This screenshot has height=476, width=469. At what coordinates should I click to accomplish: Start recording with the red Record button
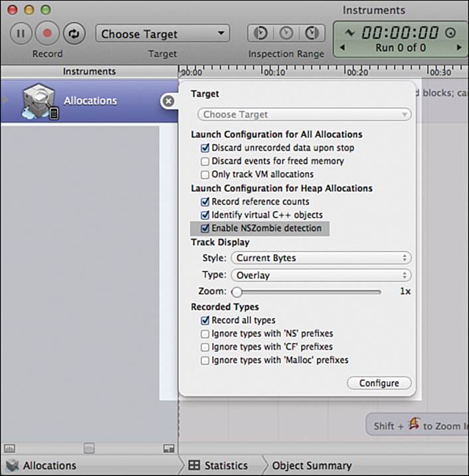47,33
